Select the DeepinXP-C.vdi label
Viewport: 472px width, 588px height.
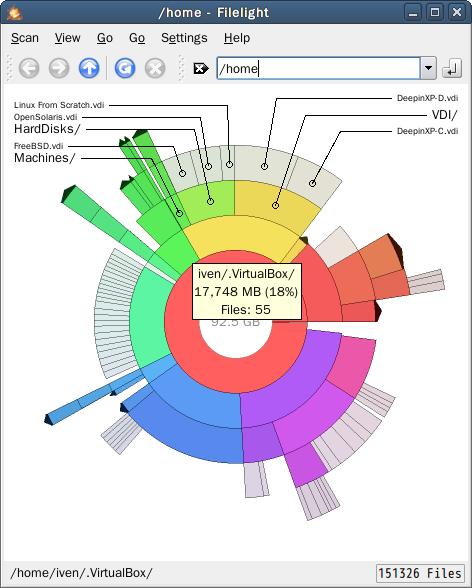point(427,131)
